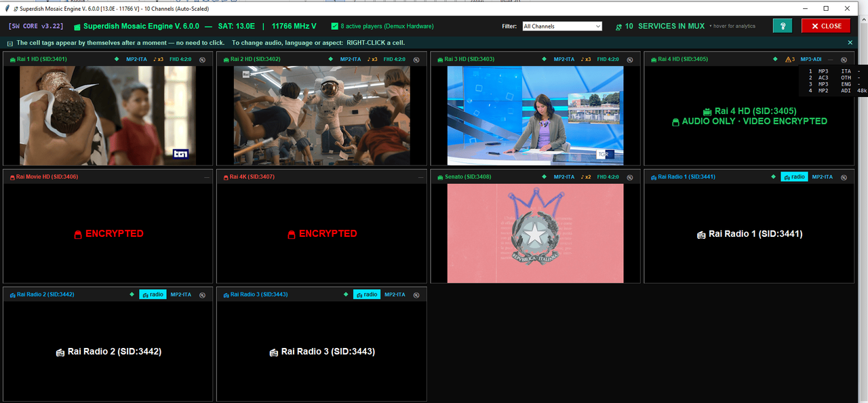Viewport: 868px width, 403px height.
Task: Toggle the radio tag on Rai Radio 2
Action: point(153,294)
